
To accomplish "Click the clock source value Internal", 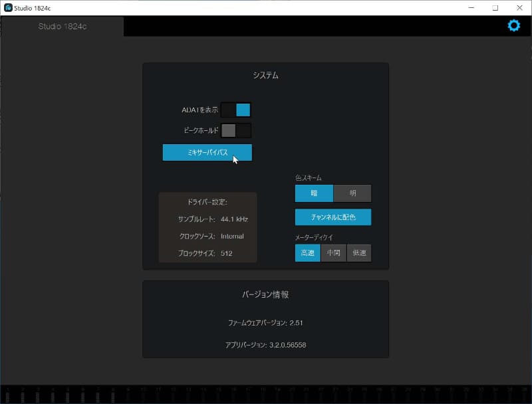I will (x=232, y=237).
